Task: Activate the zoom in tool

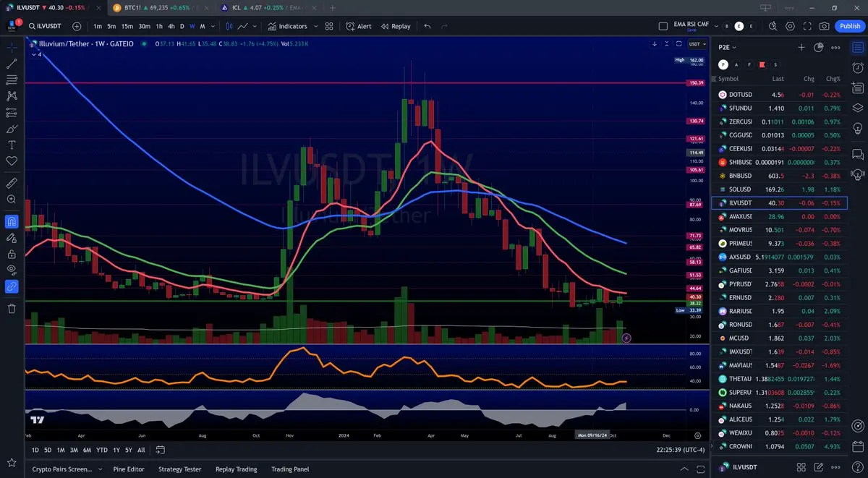Action: (x=12, y=199)
